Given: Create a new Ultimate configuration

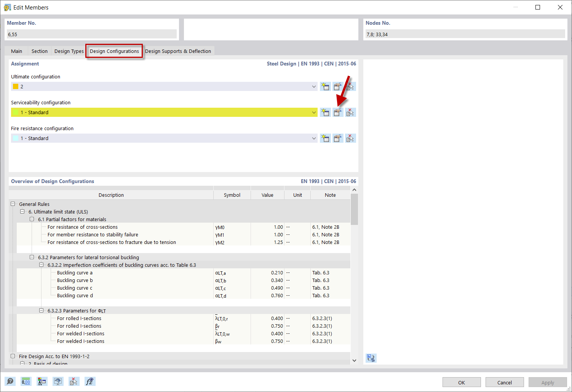Looking at the screenshot, I should point(325,86).
